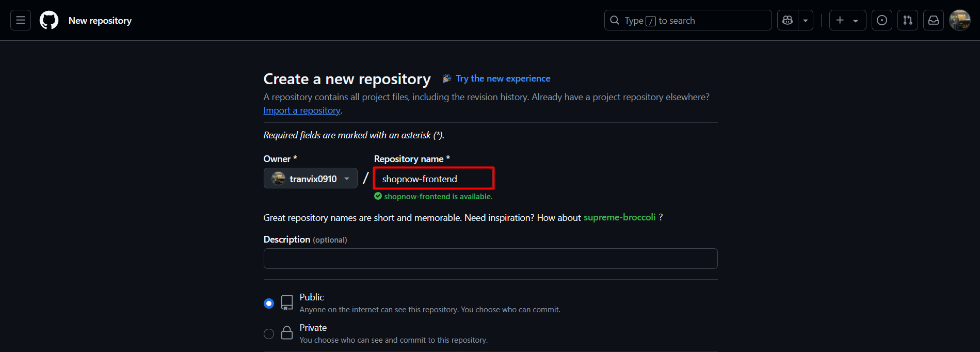Click the New repository header title

coord(100,21)
